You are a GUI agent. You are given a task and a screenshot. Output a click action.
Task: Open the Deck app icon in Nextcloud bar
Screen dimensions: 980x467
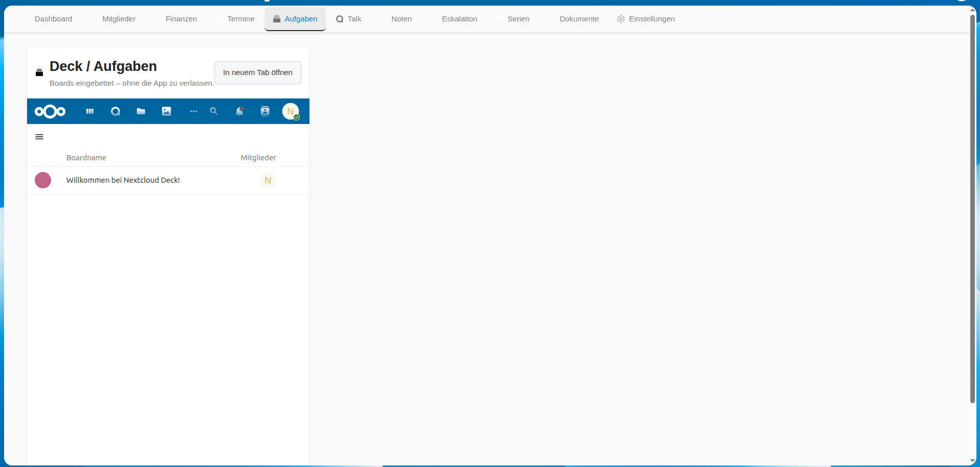click(x=90, y=111)
